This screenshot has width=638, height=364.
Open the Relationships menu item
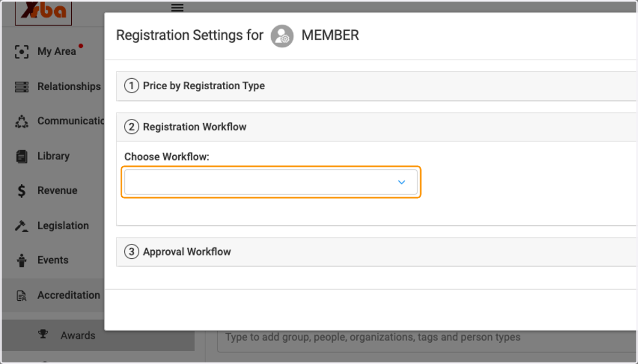(69, 87)
